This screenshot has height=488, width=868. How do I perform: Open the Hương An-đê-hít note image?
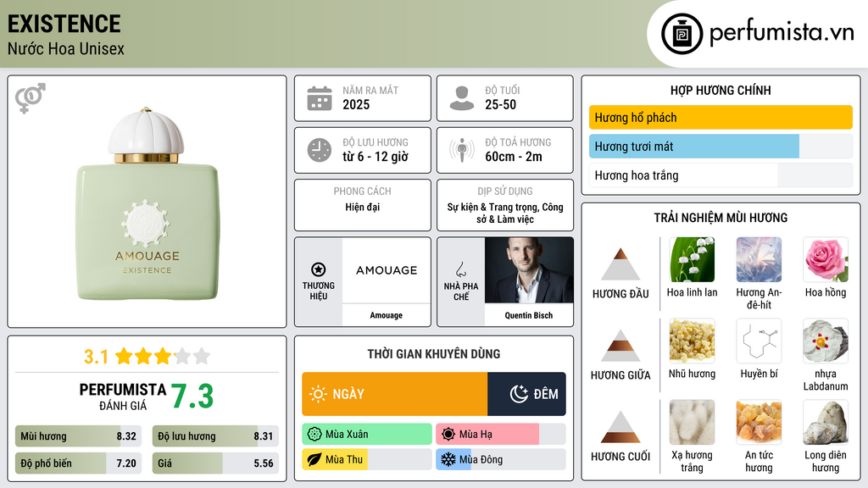(x=759, y=259)
